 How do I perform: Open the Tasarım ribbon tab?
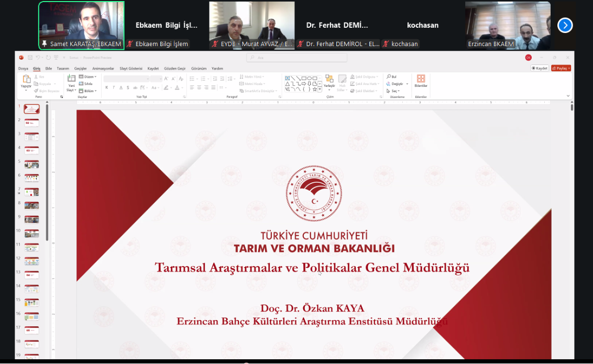point(63,69)
